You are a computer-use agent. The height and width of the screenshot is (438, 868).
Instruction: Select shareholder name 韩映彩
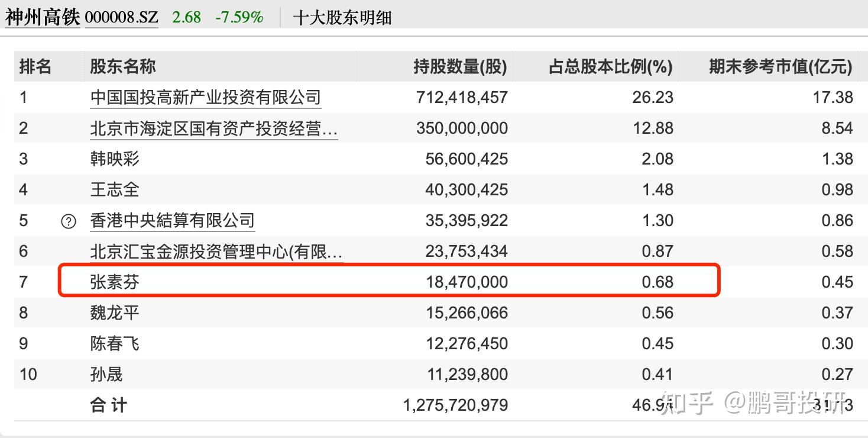pos(115,159)
